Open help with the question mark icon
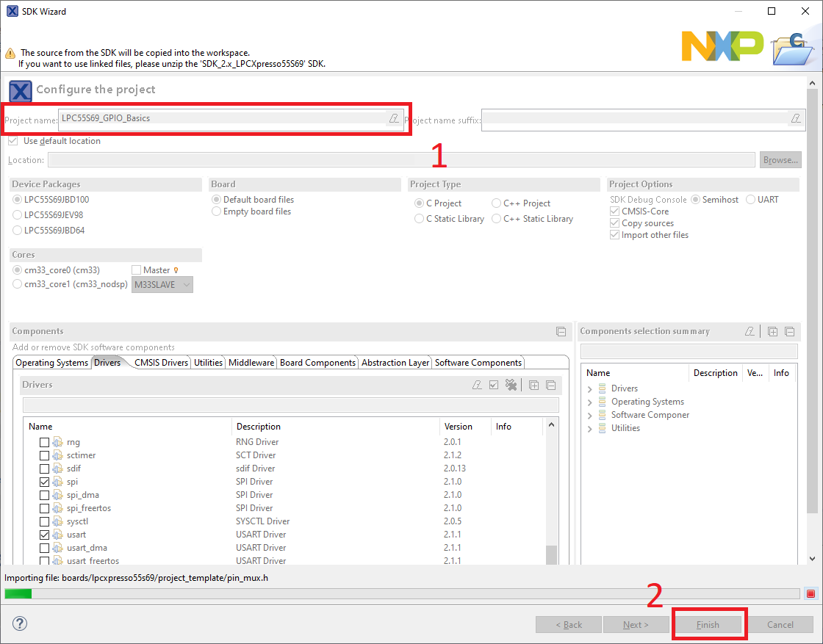This screenshot has height=644, width=823. point(20,624)
